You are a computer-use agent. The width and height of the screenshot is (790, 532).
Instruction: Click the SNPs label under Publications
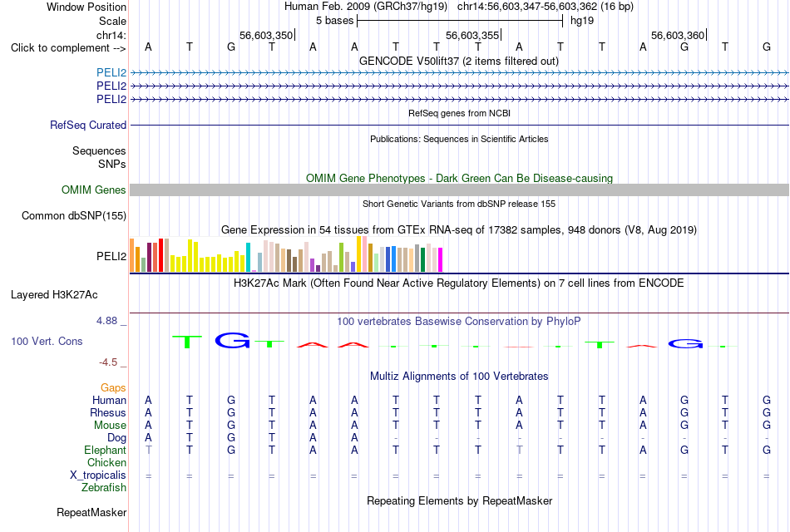point(112,165)
